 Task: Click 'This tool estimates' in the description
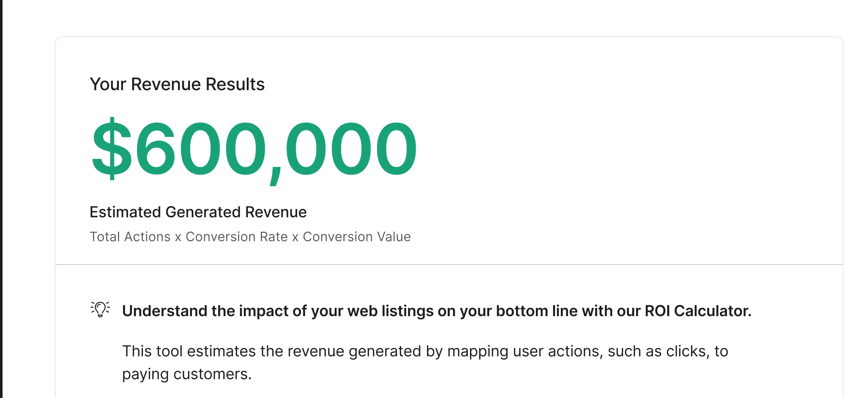pyautogui.click(x=189, y=351)
